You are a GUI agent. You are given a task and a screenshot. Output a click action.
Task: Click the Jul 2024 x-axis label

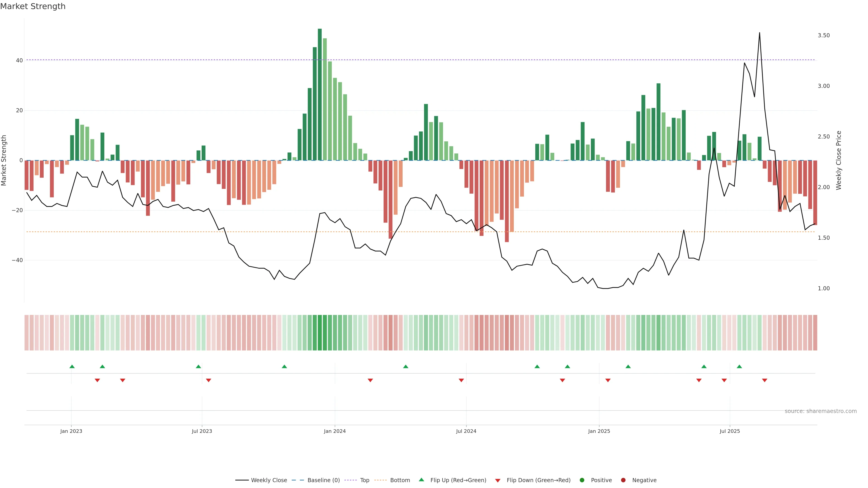pyautogui.click(x=466, y=431)
